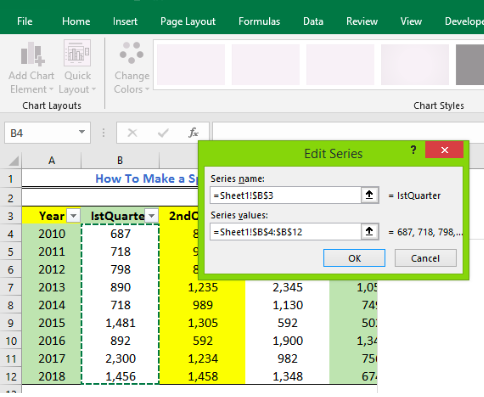Image resolution: width=484 pixels, height=397 pixels.
Task: Select cell with year 2013
Action: click(x=51, y=287)
